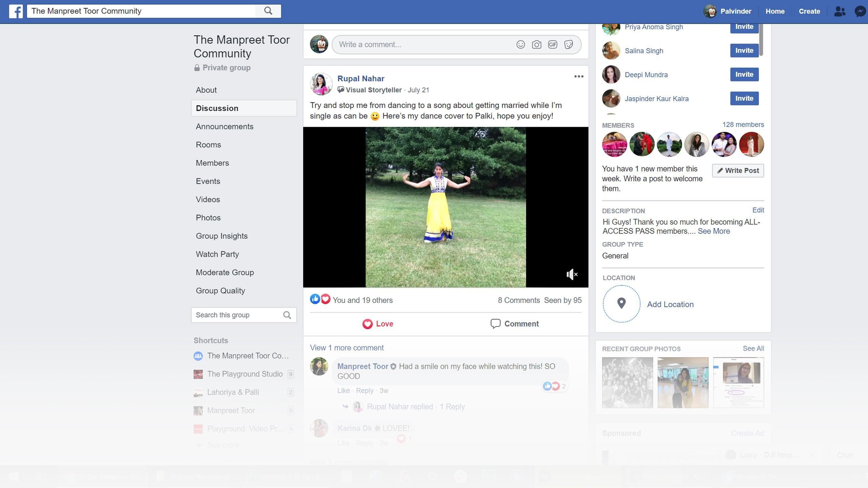Open the GIF picker in comment box
Image resolution: width=868 pixels, height=488 pixels.
point(552,44)
